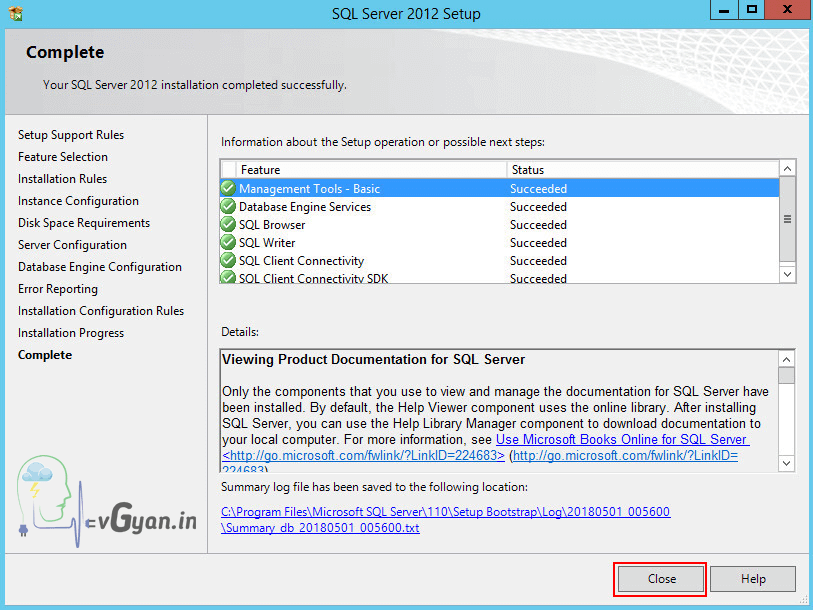Select the SQL Client Connectivity SDK row

click(500, 278)
